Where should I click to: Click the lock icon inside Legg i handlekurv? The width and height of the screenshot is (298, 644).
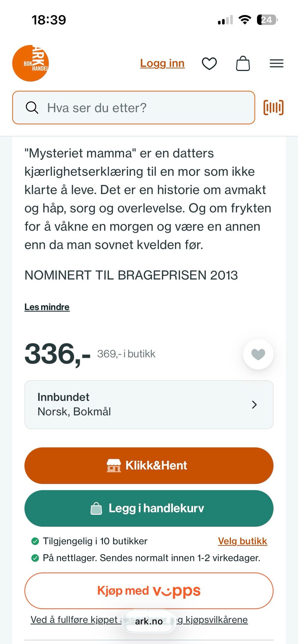pyautogui.click(x=97, y=508)
